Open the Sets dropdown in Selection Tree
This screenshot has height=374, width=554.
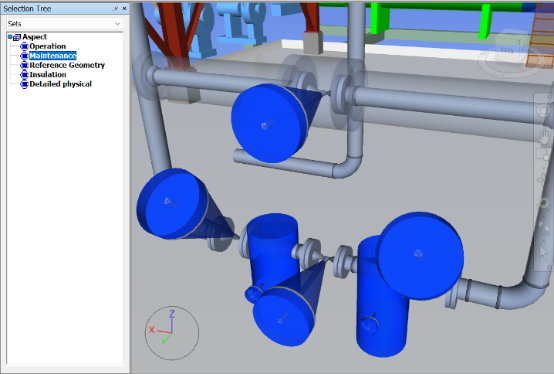click(64, 24)
